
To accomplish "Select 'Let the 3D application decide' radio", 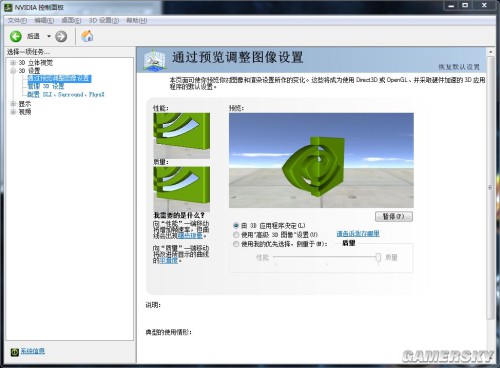I will click(x=236, y=225).
